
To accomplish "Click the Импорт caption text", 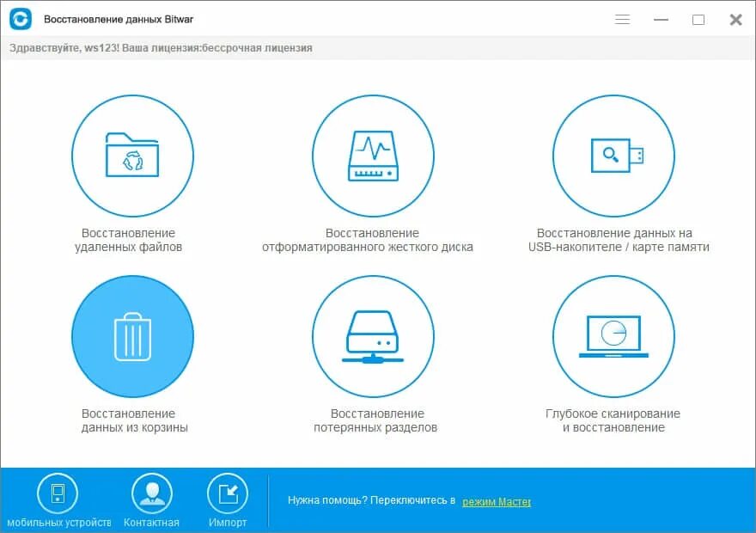I will [228, 523].
